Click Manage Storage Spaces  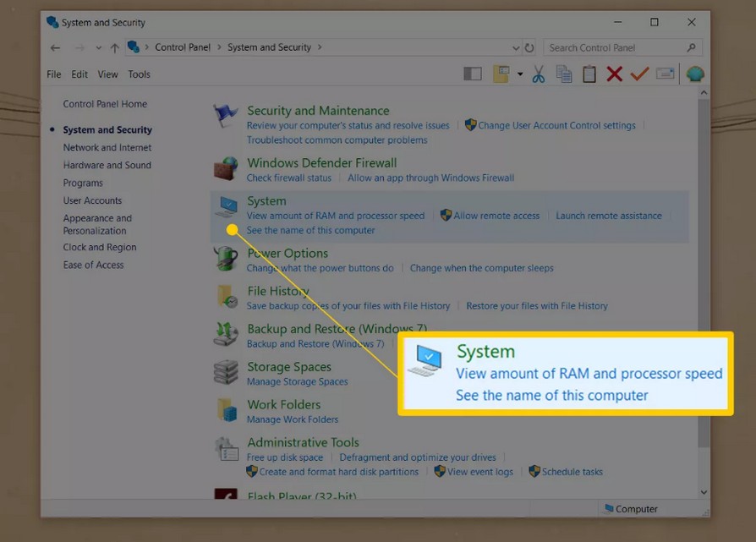[x=297, y=381]
